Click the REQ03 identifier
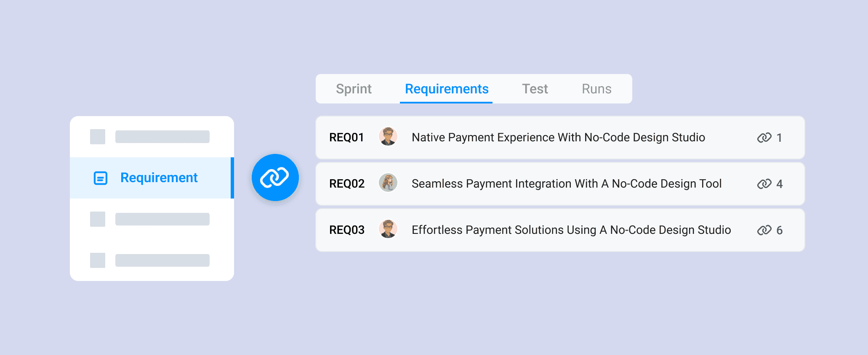The width and height of the screenshot is (868, 355). (x=347, y=230)
